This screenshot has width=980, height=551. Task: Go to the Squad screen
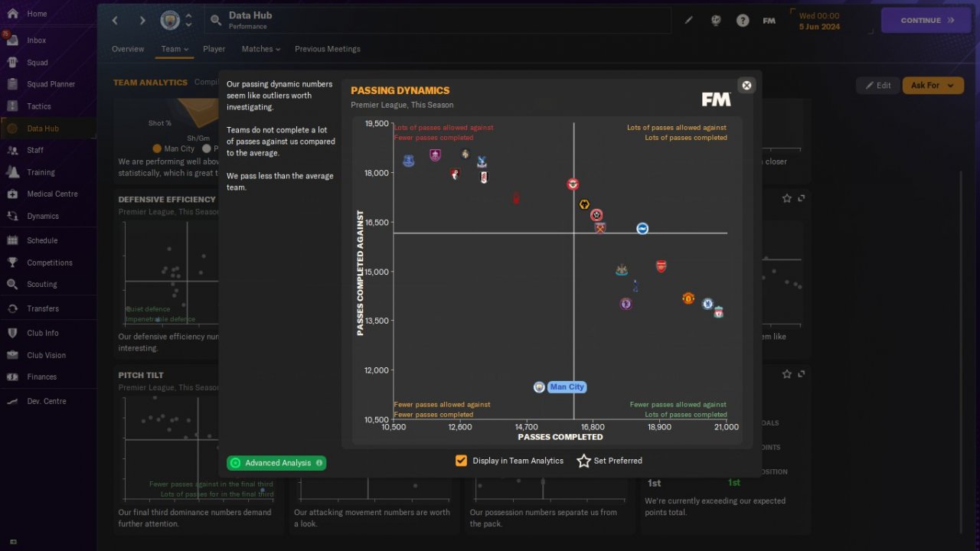[x=37, y=63]
